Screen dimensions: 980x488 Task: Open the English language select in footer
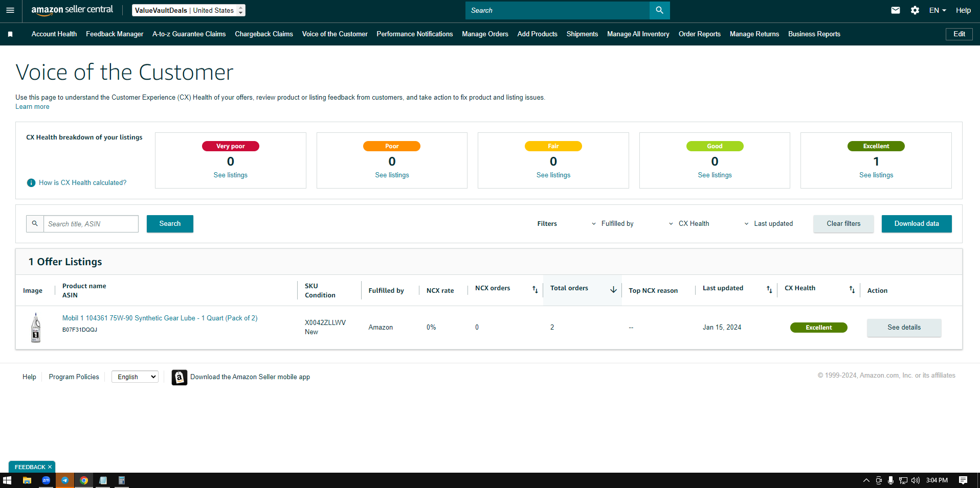pyautogui.click(x=135, y=377)
